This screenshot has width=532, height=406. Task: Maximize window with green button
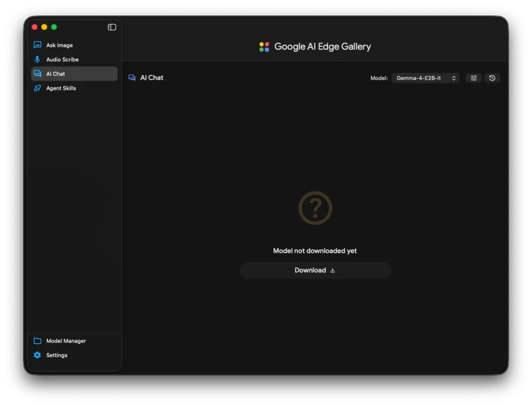coord(54,27)
